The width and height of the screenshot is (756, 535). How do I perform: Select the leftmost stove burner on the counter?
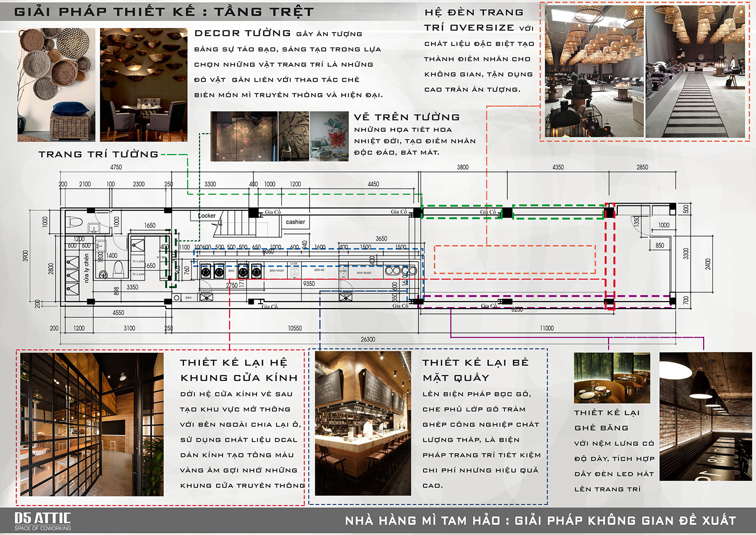click(x=206, y=270)
